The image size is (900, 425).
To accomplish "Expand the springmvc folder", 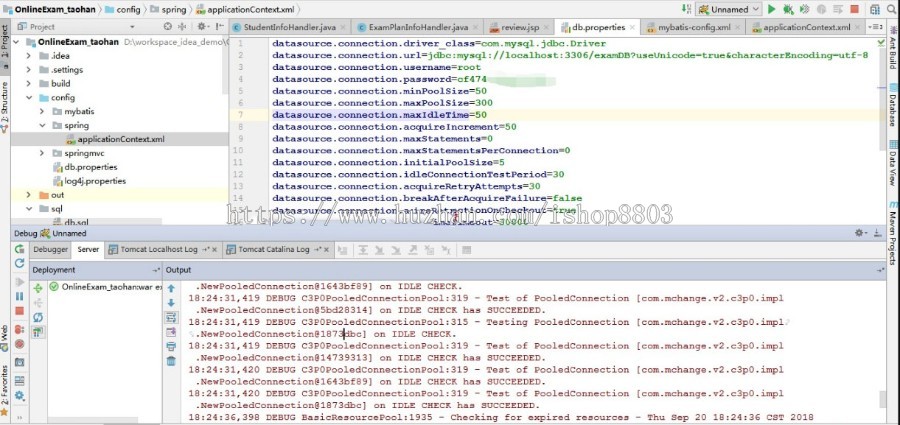I will (x=41, y=153).
